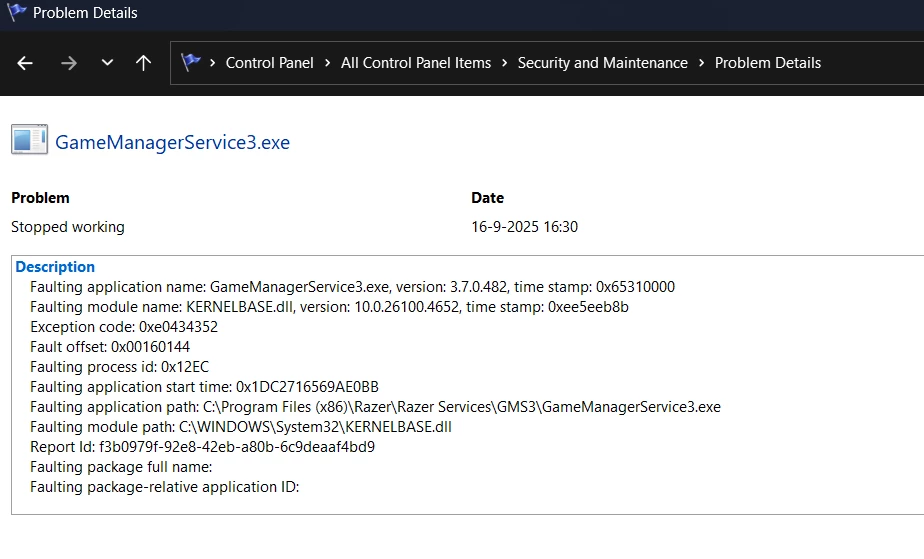Click the Faulting application path line

pos(375,407)
